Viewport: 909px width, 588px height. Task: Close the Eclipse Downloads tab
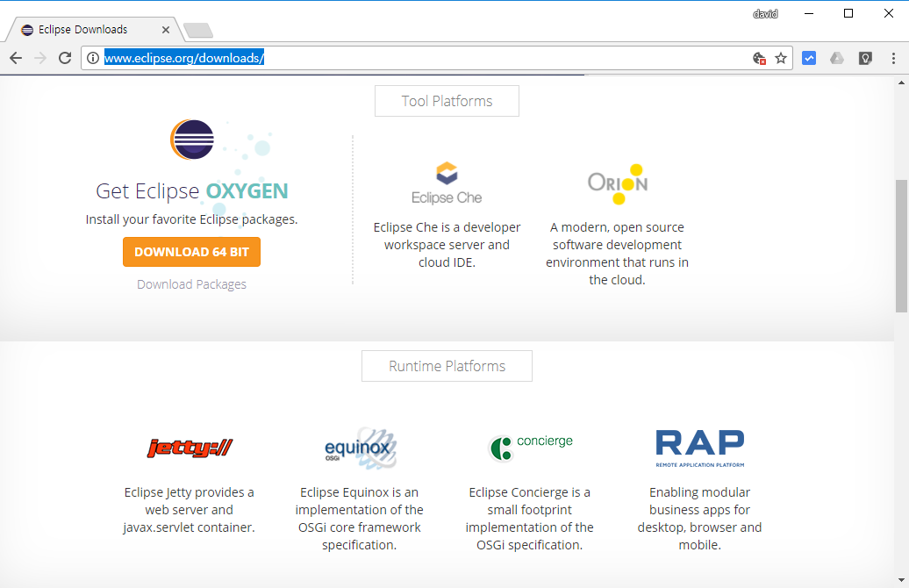click(166, 30)
